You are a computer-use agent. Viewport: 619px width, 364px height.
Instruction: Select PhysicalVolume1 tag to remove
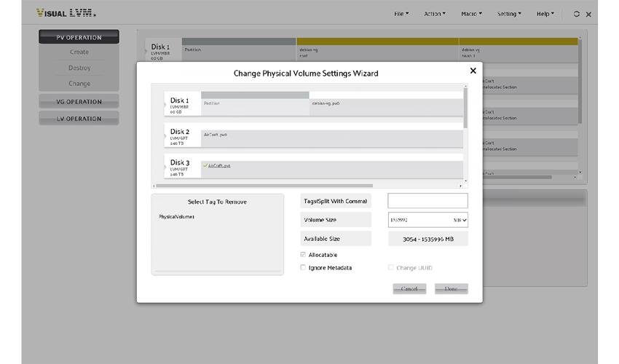click(177, 217)
